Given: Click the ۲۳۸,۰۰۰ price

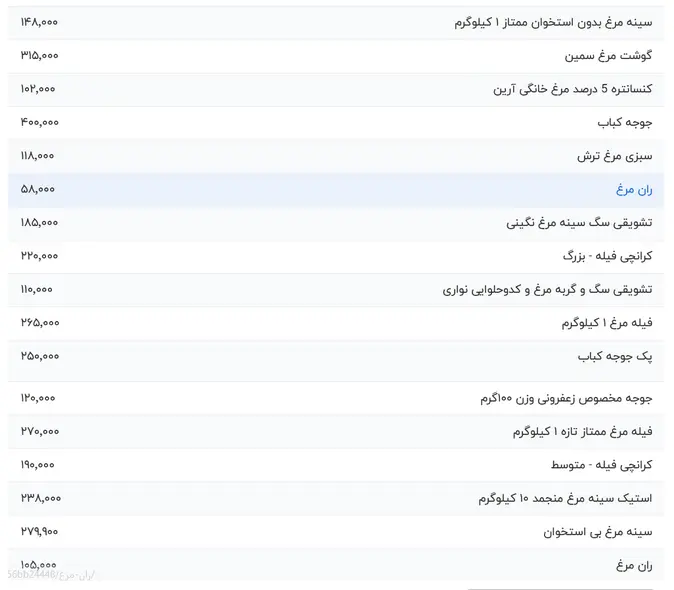Looking at the screenshot, I should coord(41,498).
